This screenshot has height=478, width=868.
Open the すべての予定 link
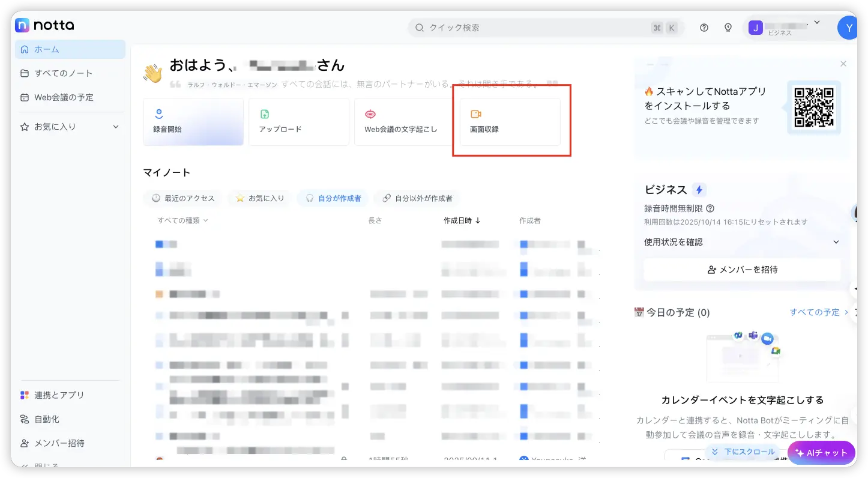point(819,312)
